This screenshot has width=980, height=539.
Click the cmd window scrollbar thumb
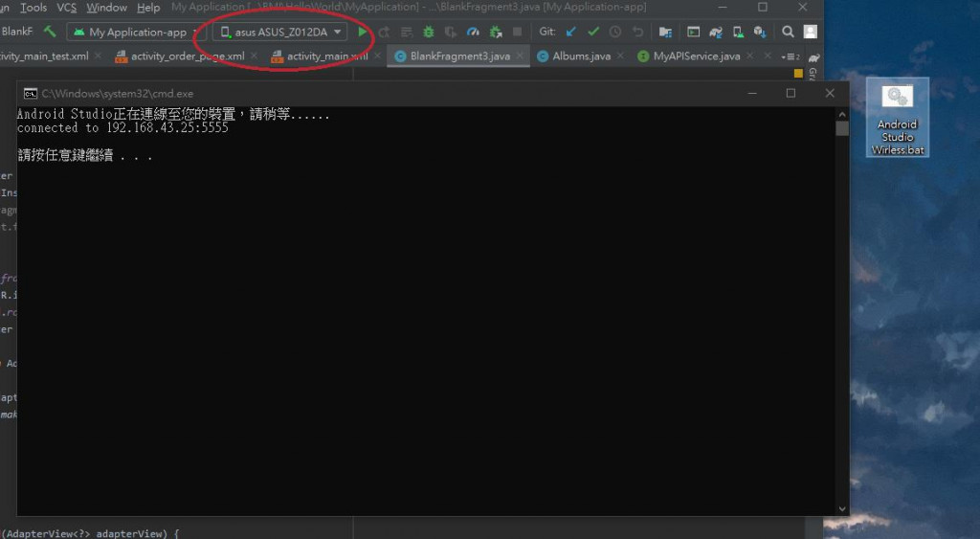[x=842, y=128]
